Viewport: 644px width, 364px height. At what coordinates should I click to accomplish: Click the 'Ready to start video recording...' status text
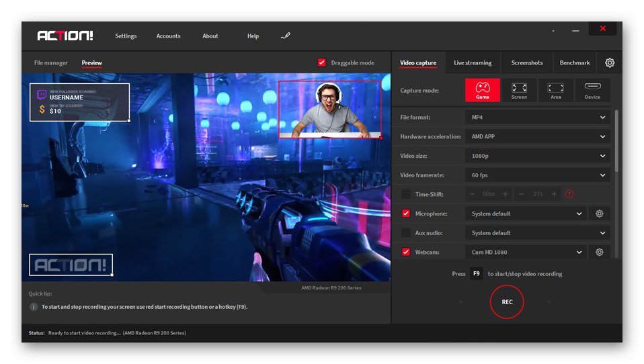(84, 333)
